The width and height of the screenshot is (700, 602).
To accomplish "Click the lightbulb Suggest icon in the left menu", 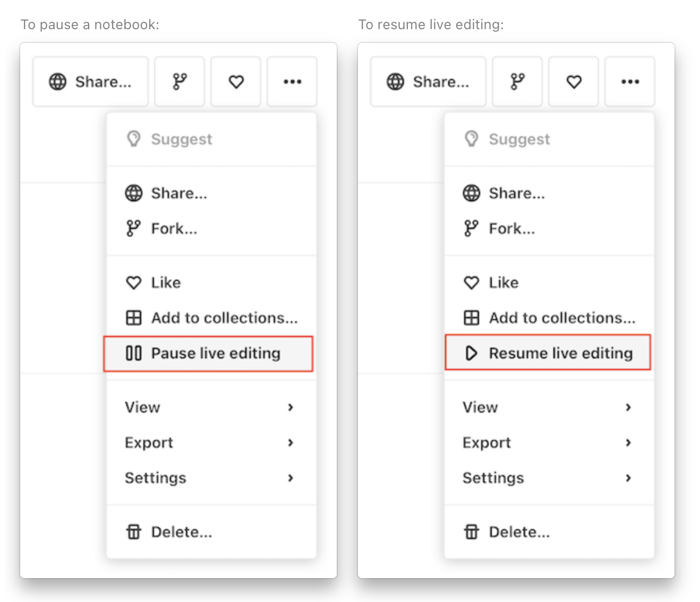I will [x=133, y=139].
